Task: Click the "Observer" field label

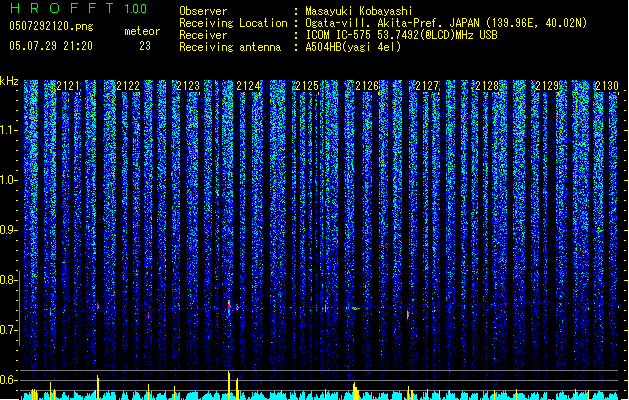Action: (x=203, y=11)
